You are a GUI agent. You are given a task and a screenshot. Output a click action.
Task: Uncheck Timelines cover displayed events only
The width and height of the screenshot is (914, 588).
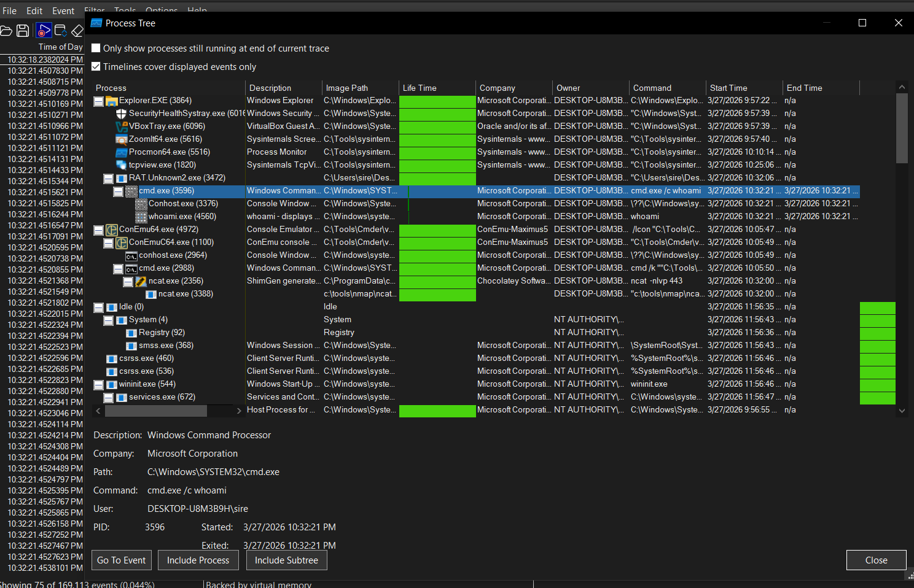click(96, 67)
